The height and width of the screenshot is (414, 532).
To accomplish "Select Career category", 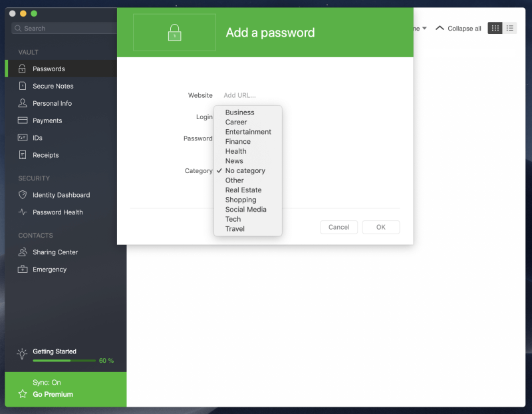I will [x=248, y=122].
